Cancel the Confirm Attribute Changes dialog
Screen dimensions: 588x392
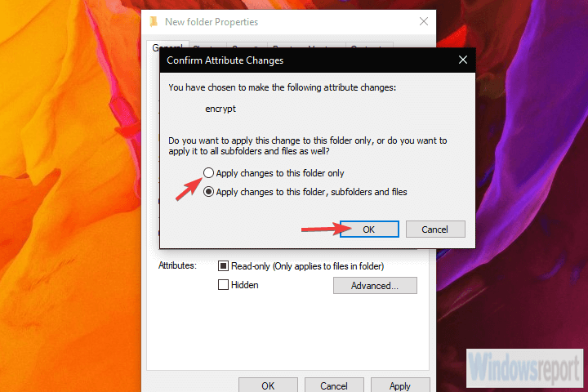(435, 229)
